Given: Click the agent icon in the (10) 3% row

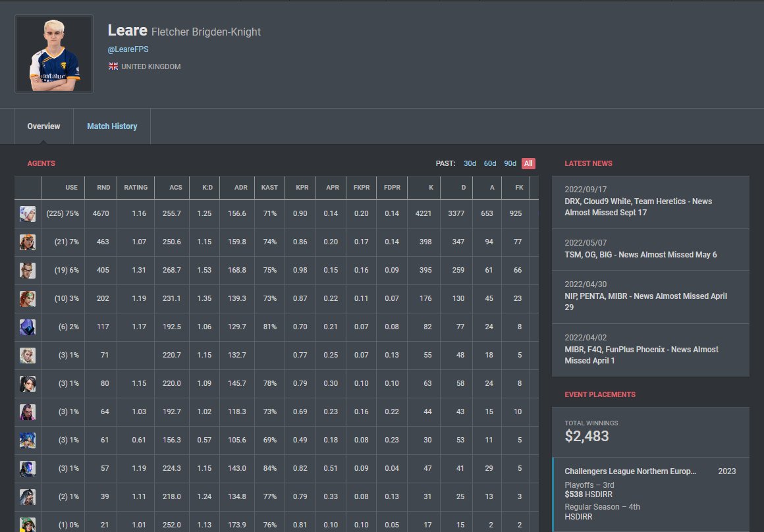Looking at the screenshot, I should 27,299.
